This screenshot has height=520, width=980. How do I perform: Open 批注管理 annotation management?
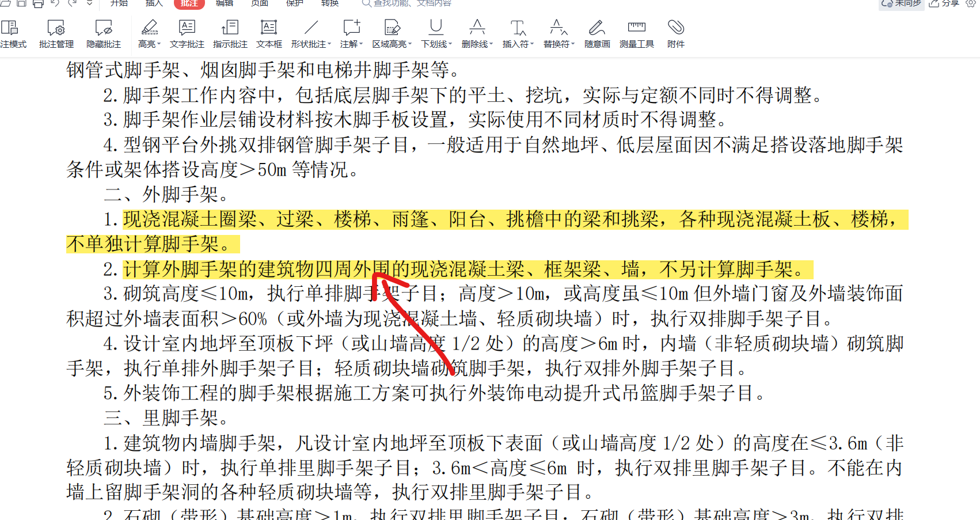coord(56,34)
